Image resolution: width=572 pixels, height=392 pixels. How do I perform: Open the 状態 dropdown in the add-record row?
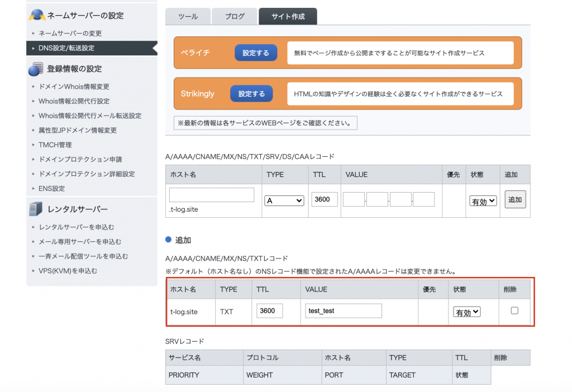pyautogui.click(x=483, y=201)
